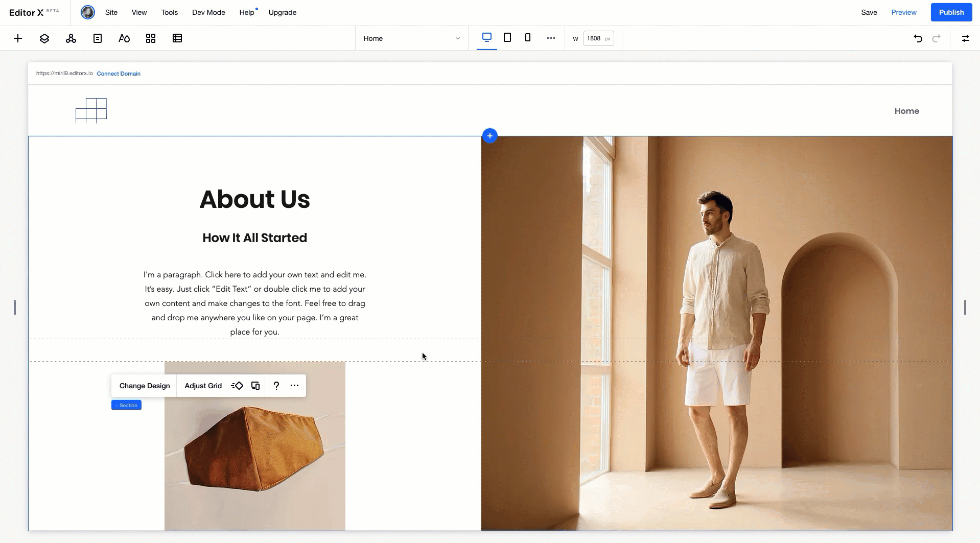The width and height of the screenshot is (980, 543).
Task: Open the animation icon in section toolbar
Action: coord(237,386)
